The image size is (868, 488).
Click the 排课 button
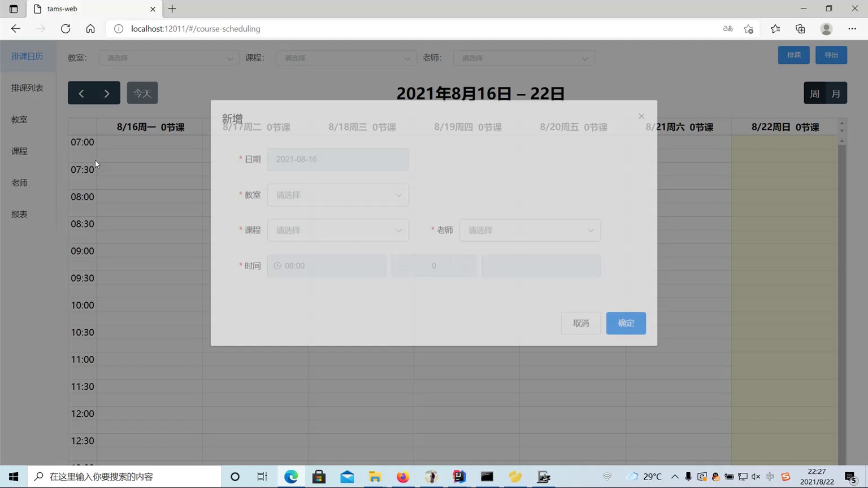point(794,55)
